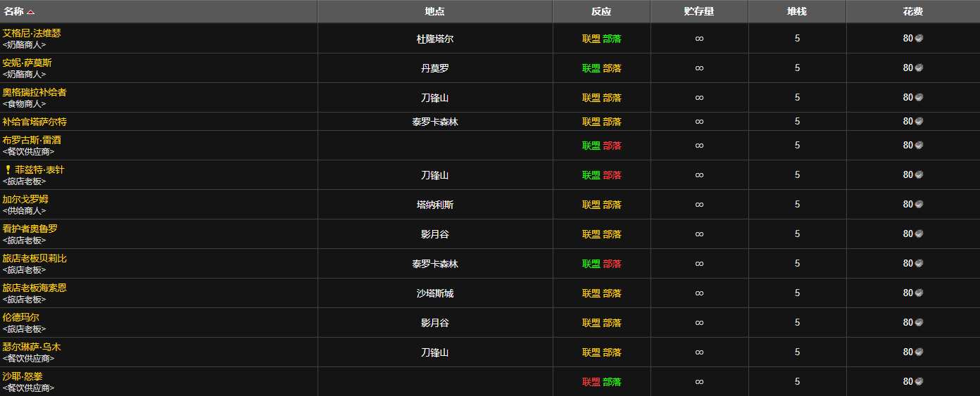Click the <食物商人> subtitle under 奥格瑞拉补给者
Screen dimensions: 980x396
point(24,103)
